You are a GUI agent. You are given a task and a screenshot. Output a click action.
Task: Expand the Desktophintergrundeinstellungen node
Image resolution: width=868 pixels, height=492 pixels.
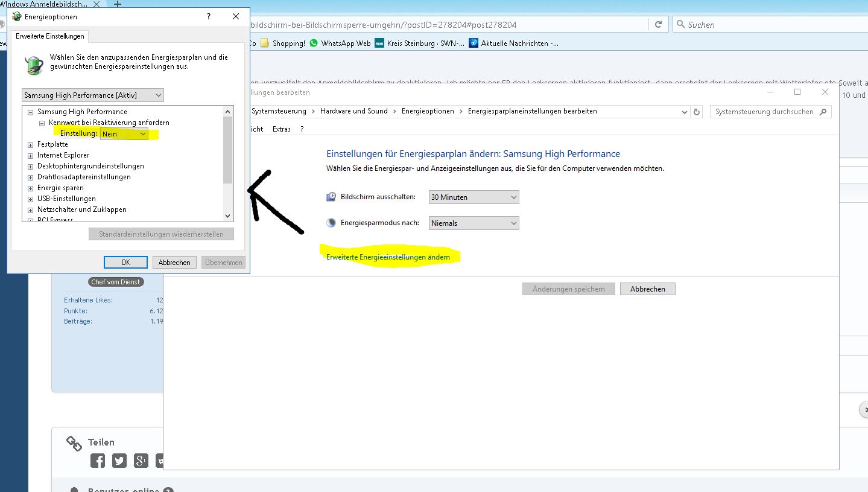click(31, 166)
